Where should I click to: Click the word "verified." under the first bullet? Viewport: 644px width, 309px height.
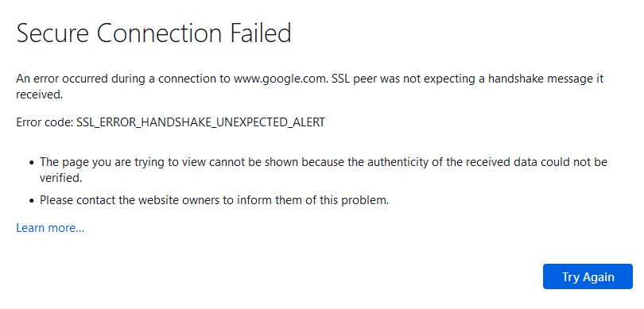pos(61,178)
